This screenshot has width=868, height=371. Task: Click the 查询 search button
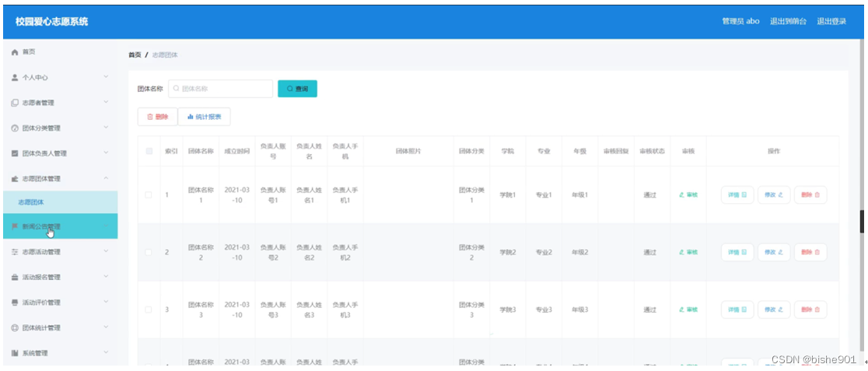click(297, 89)
